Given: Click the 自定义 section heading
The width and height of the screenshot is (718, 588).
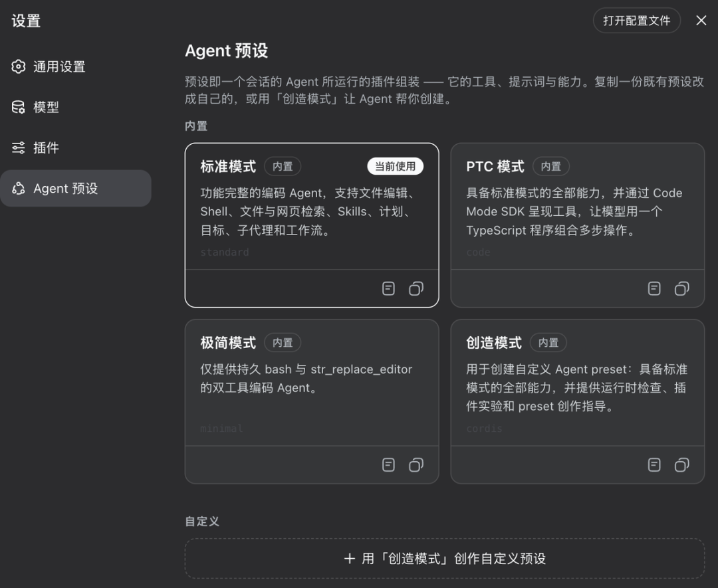Looking at the screenshot, I should coord(202,521).
